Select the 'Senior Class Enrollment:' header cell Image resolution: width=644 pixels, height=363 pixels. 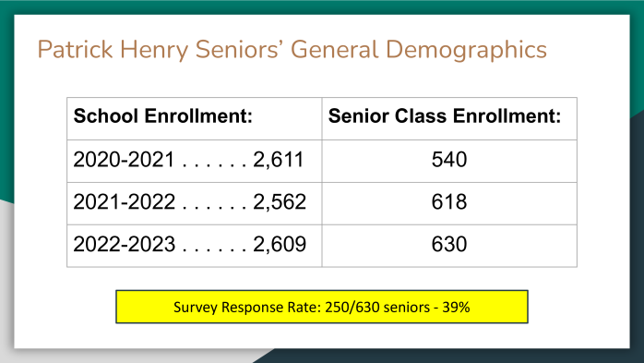point(449,118)
